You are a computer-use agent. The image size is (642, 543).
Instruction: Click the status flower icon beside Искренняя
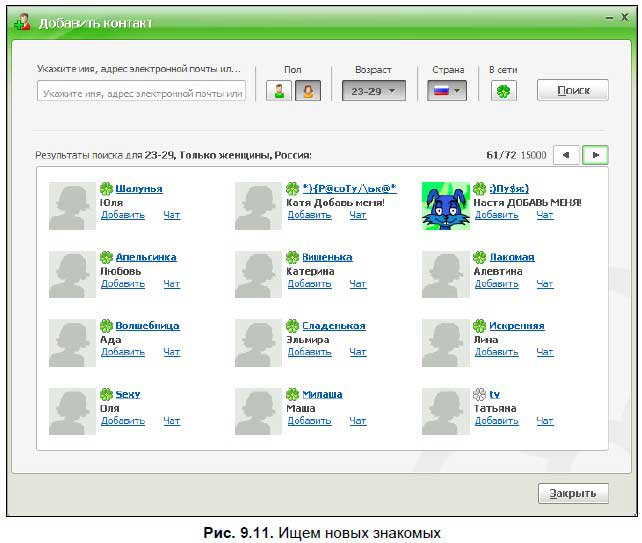479,326
